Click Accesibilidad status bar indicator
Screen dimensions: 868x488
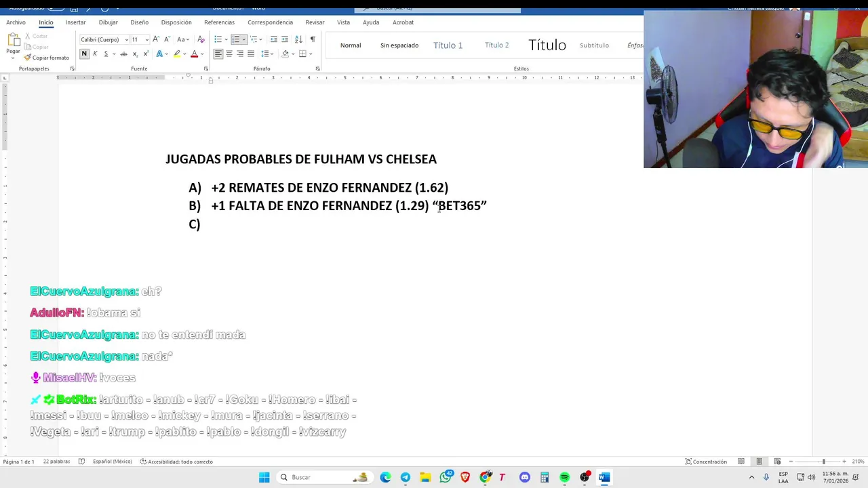coord(176,462)
